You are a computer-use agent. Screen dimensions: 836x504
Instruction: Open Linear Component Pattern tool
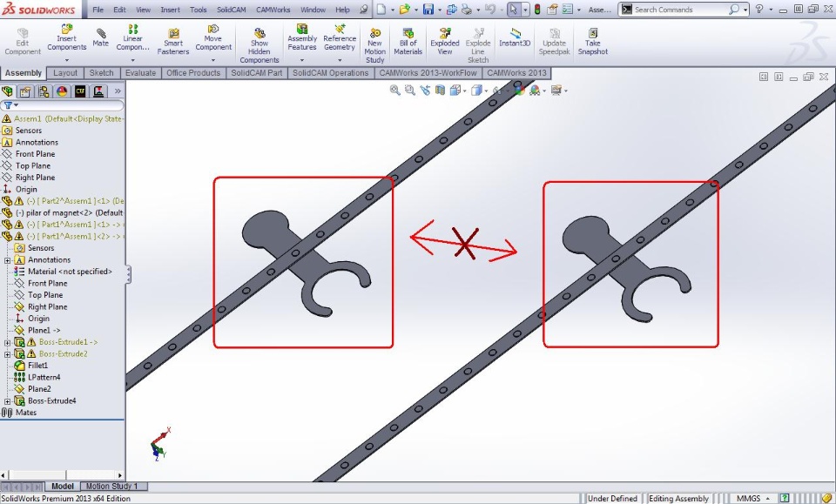click(132, 37)
